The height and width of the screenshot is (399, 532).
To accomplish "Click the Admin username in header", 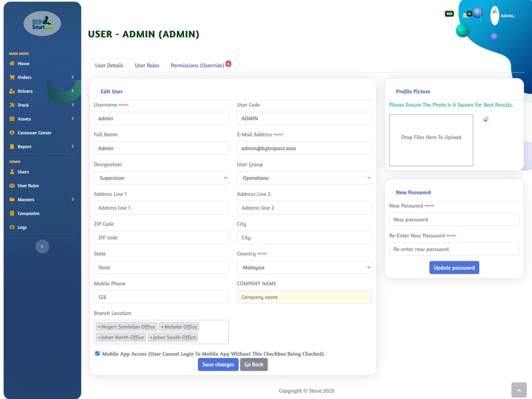I will [506, 15].
